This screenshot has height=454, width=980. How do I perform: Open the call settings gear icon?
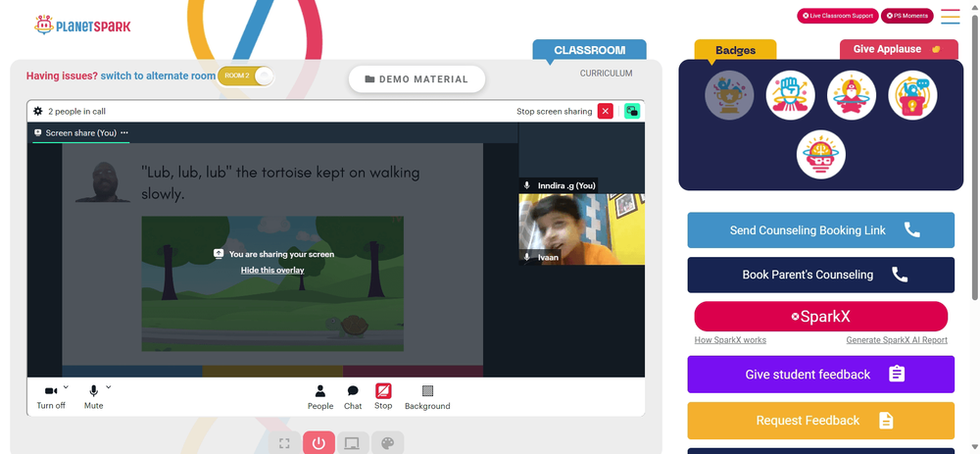(x=38, y=112)
